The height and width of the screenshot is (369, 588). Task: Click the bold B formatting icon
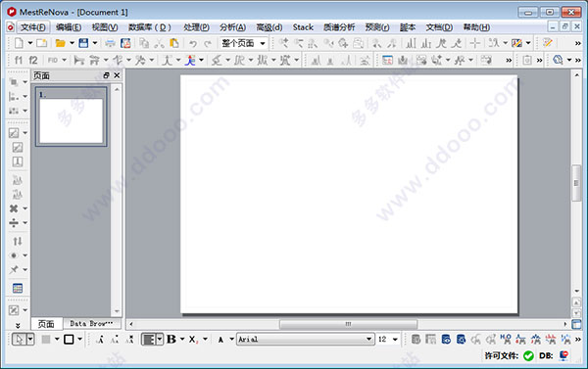[171, 339]
